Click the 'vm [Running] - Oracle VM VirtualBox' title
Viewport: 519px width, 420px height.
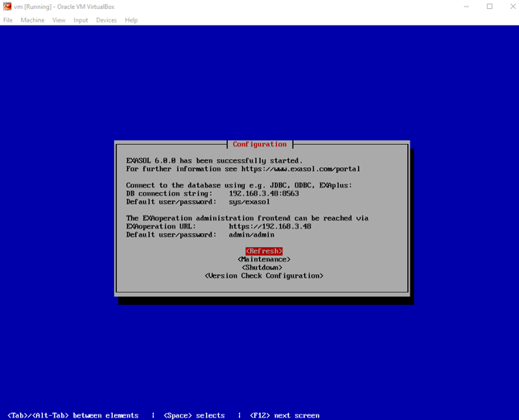coord(64,6)
